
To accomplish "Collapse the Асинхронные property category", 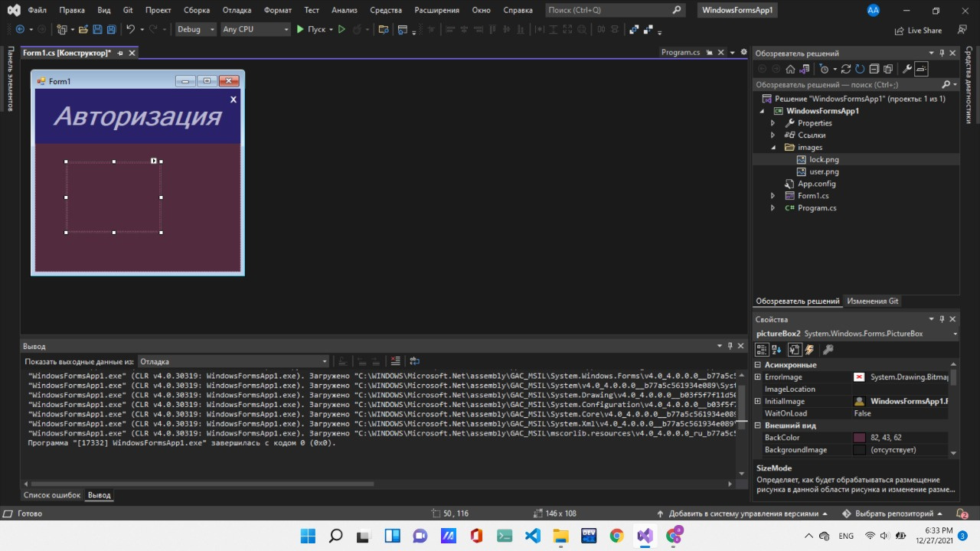I will coord(758,365).
